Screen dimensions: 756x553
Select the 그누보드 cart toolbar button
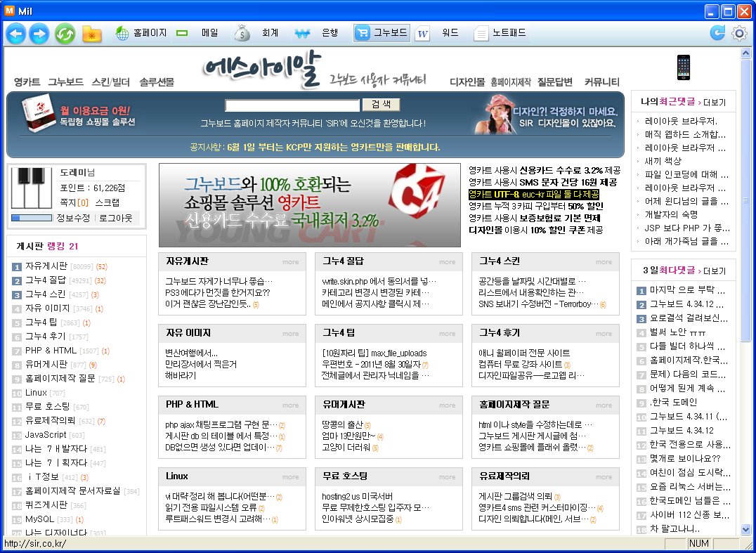point(381,33)
